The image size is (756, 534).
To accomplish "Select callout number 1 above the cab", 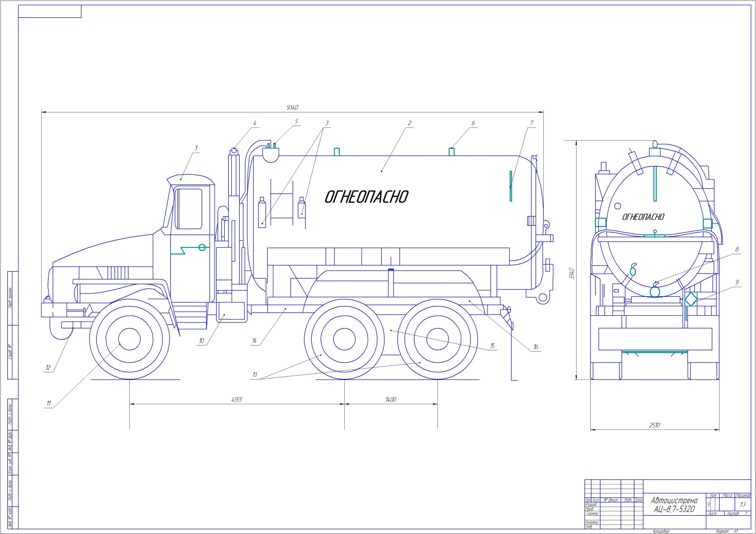I will pos(196,148).
